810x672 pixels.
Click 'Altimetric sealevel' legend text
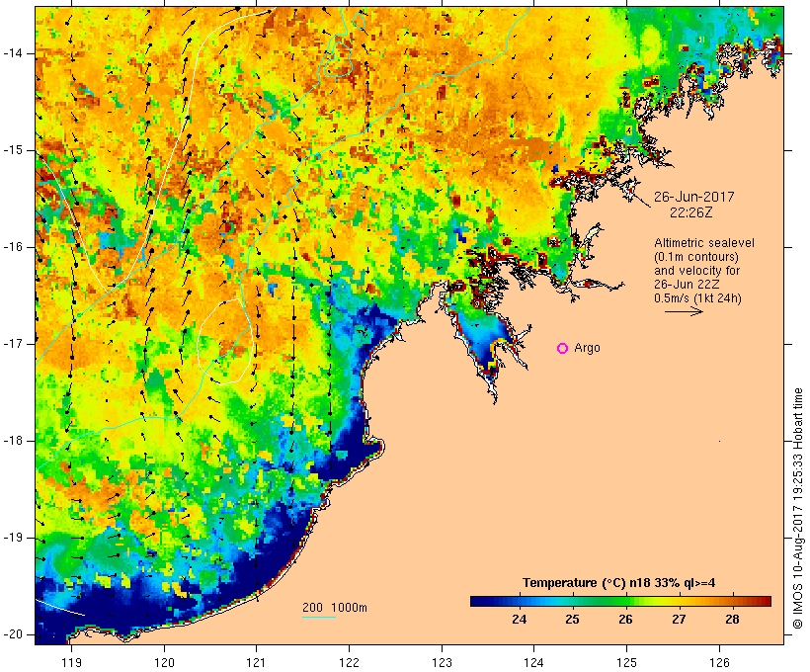pos(704,243)
